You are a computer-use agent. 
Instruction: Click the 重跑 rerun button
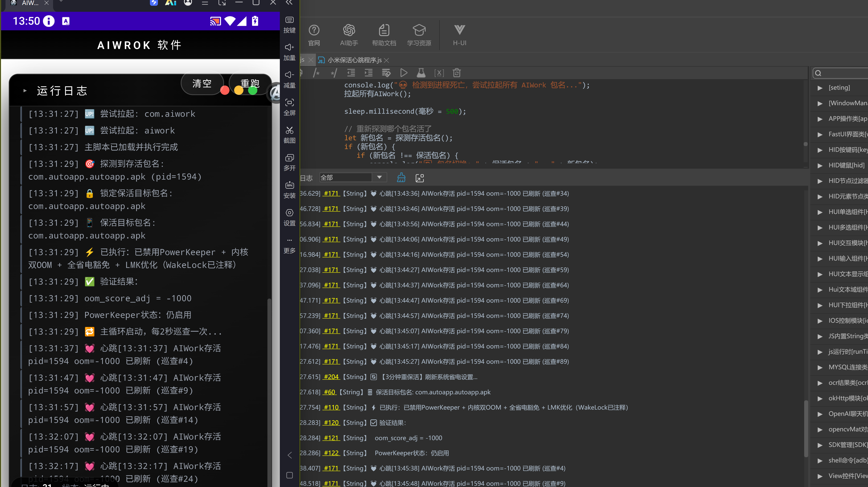coord(250,84)
